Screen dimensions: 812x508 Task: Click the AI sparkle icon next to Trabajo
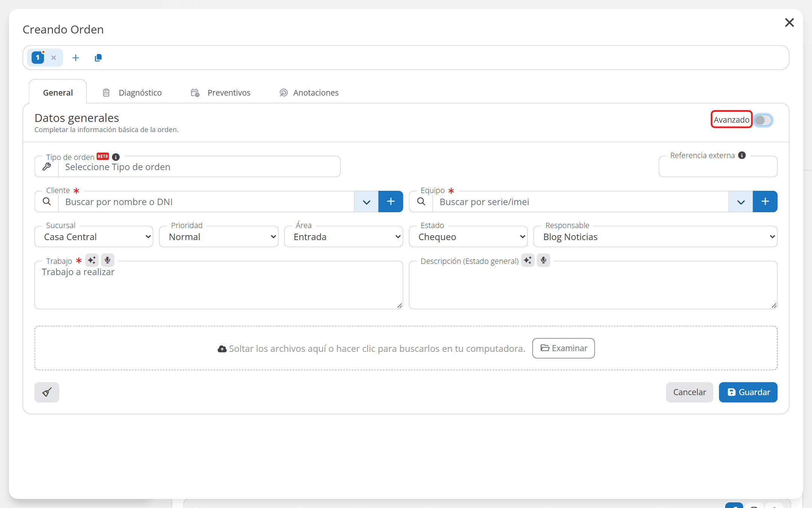[92, 260]
